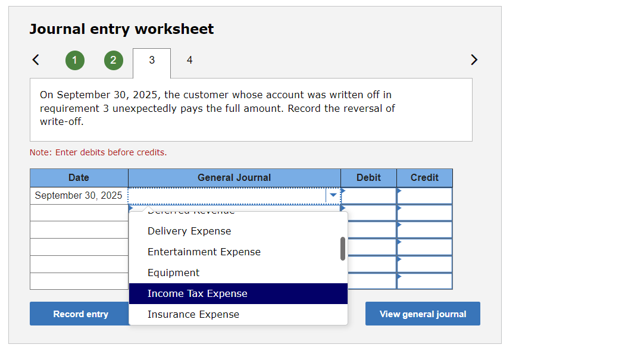Choose Delivery Expense from the dropdown
The width and height of the screenshot is (644, 360).
coord(189,231)
